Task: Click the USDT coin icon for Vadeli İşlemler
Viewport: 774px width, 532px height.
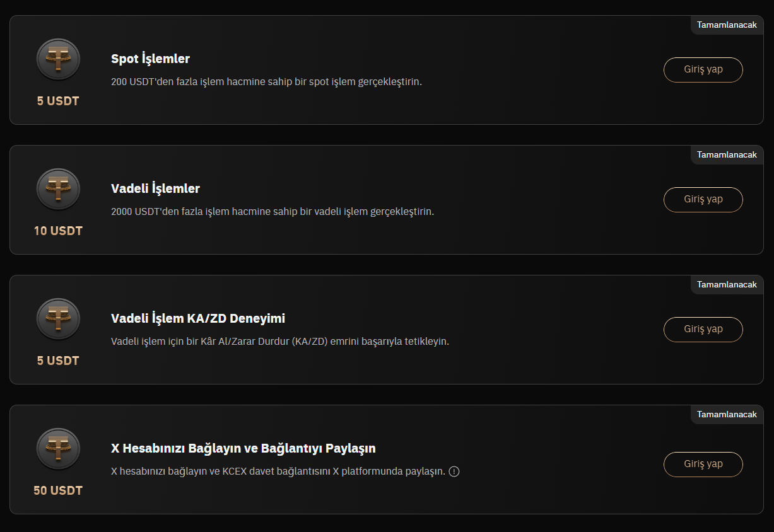Action: (x=58, y=189)
